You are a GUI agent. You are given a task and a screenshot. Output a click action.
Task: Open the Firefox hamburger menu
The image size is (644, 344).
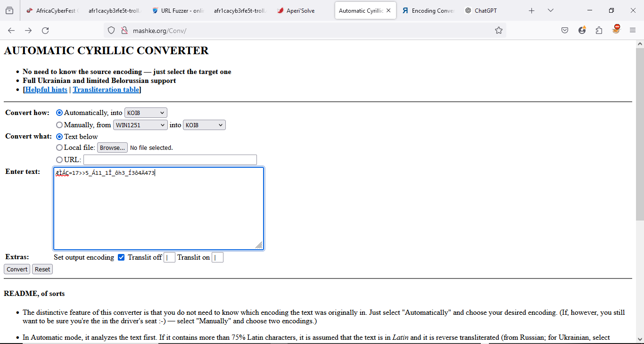633,31
